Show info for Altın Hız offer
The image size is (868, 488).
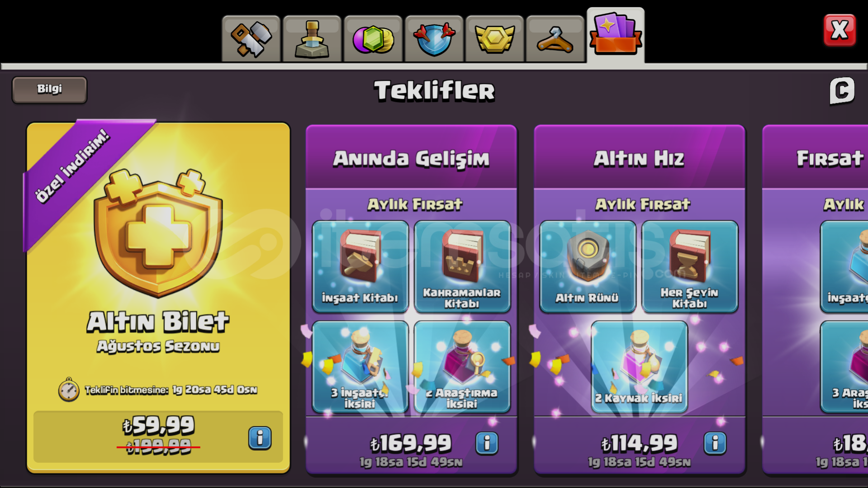pyautogui.click(x=715, y=443)
